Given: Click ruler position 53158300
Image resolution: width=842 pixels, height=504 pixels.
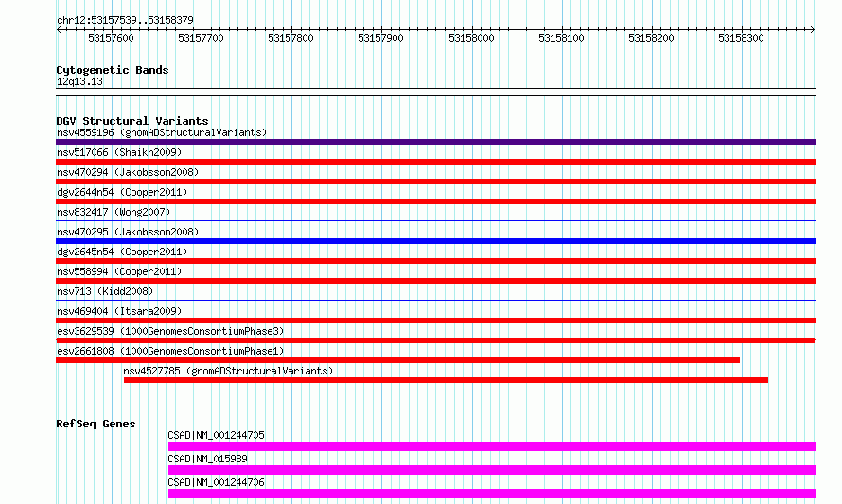Looking at the screenshot, I should click(x=741, y=38).
